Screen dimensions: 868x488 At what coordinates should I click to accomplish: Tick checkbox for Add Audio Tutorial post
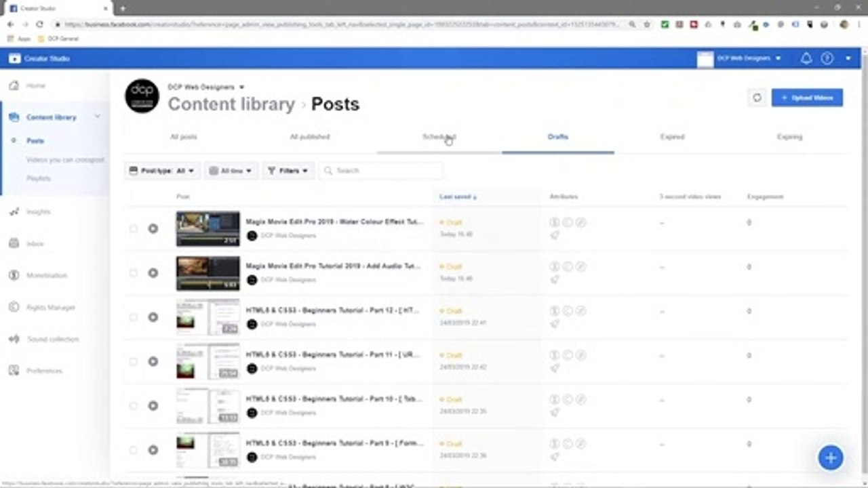133,273
